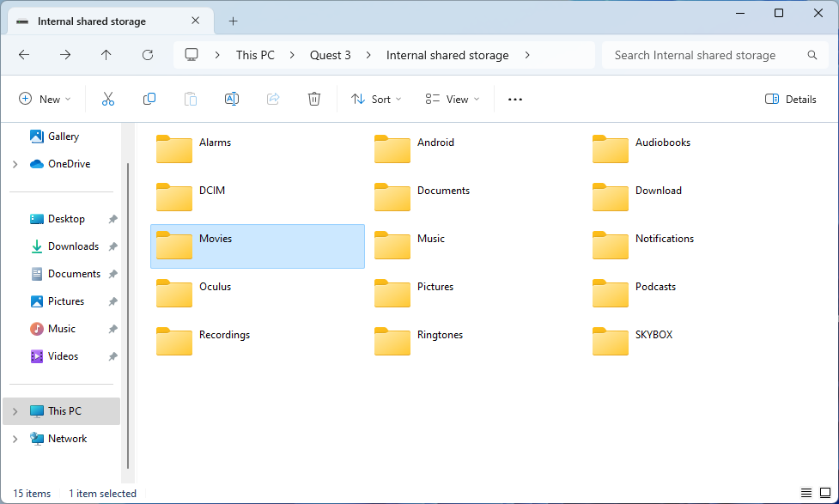Click Quest 3 in the breadcrumb path
The width and height of the screenshot is (839, 504).
coord(331,55)
